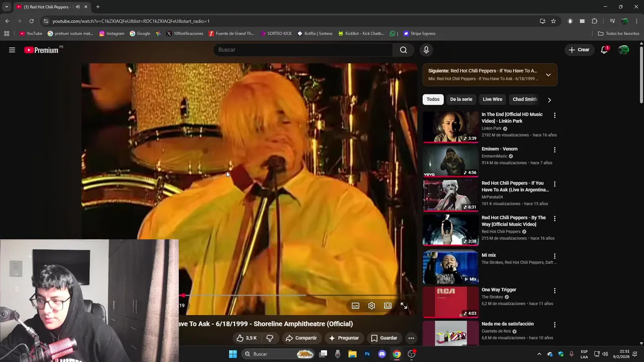This screenshot has height=362, width=644.
Task: Open site information icon in address bar
Action: (x=46, y=21)
